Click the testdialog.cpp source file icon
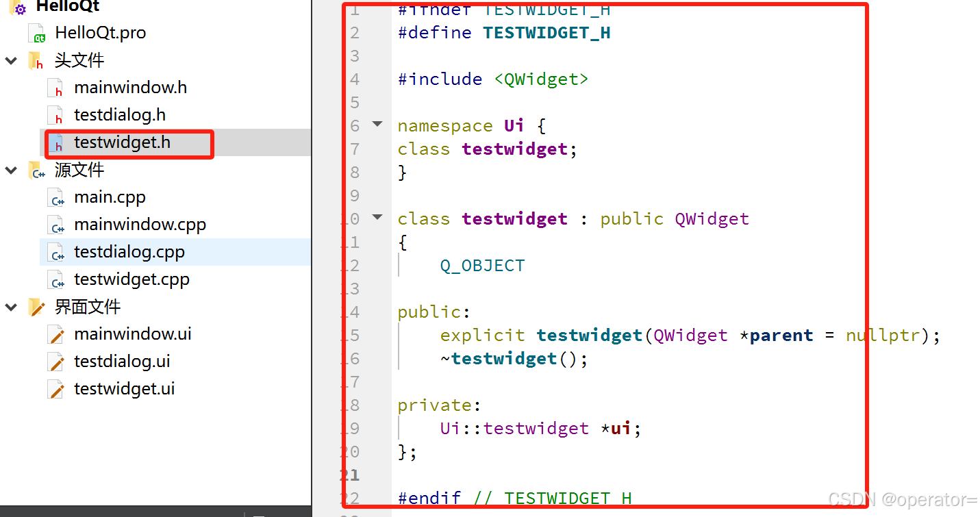The width and height of the screenshot is (980, 517). (55, 252)
